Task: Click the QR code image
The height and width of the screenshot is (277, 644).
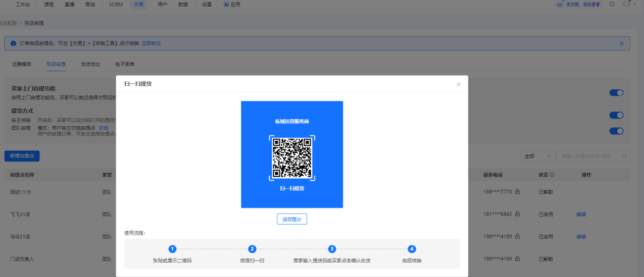Action: point(292,158)
